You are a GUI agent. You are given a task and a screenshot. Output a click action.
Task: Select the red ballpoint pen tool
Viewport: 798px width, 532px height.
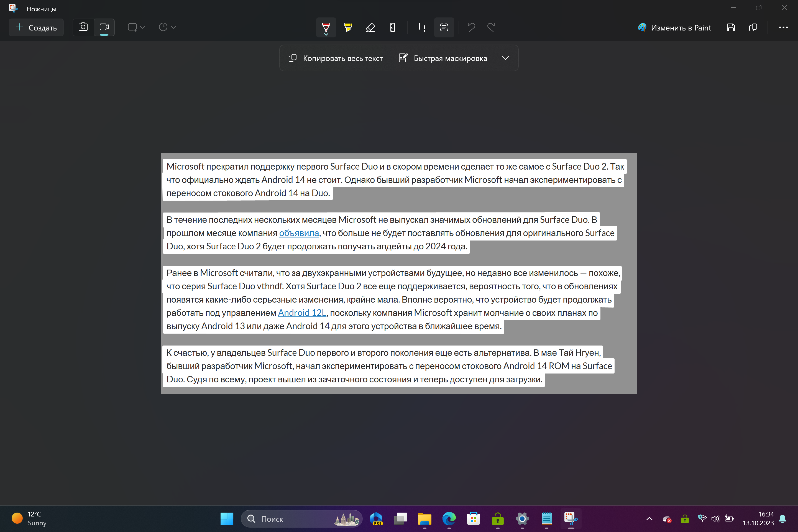point(326,27)
